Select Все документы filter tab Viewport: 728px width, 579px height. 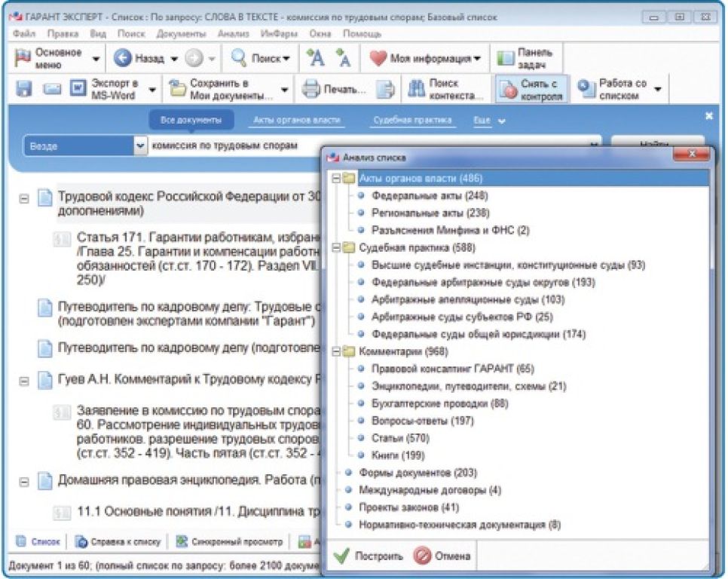click(x=191, y=121)
